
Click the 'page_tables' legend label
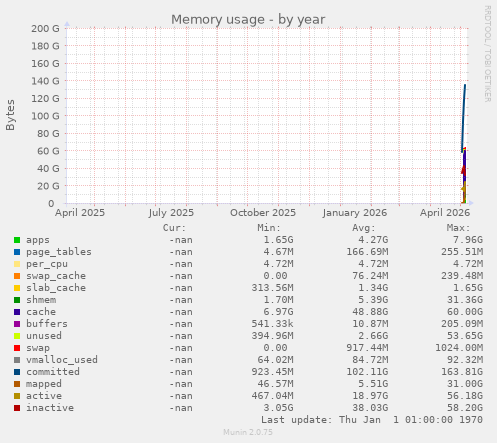tap(59, 252)
